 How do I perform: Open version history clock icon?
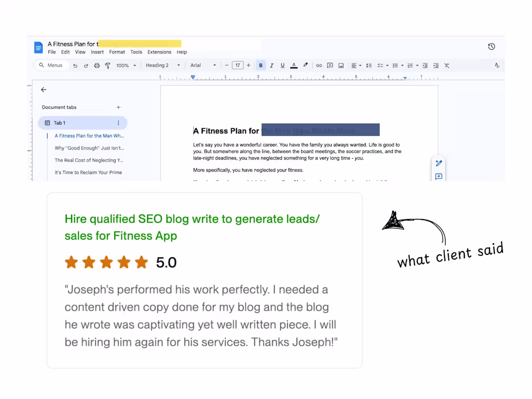click(x=491, y=46)
